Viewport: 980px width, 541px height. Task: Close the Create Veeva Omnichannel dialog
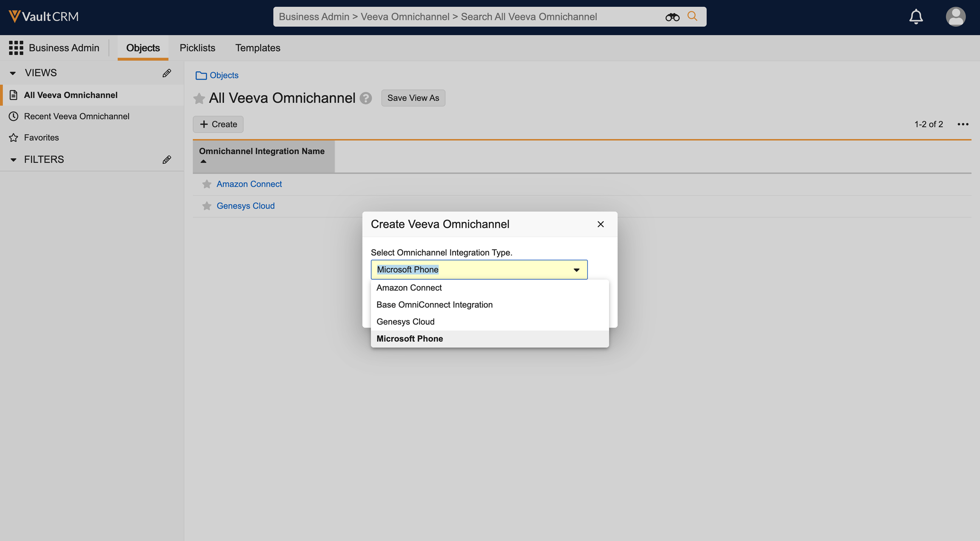coord(600,224)
